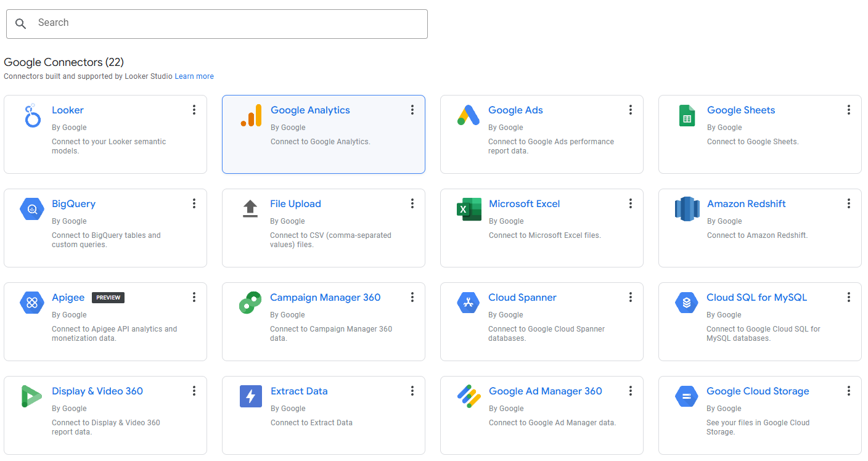Select the Amazon Redshift icon
This screenshot has height=461, width=868.
tap(687, 209)
